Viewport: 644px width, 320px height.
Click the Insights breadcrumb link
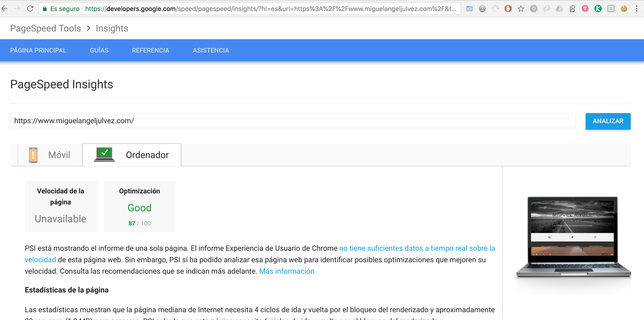(112, 28)
